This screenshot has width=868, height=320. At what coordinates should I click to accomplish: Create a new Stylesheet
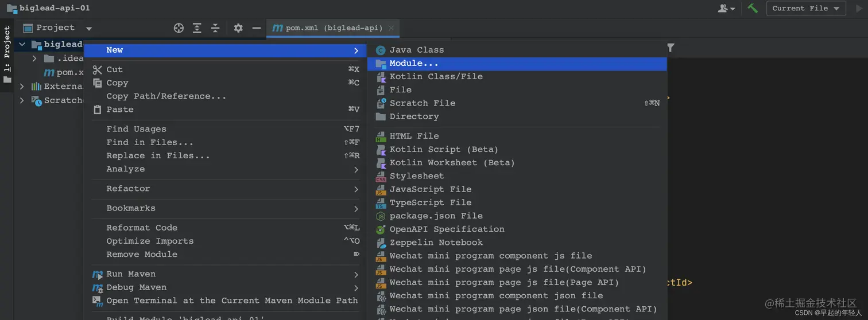coord(517,176)
